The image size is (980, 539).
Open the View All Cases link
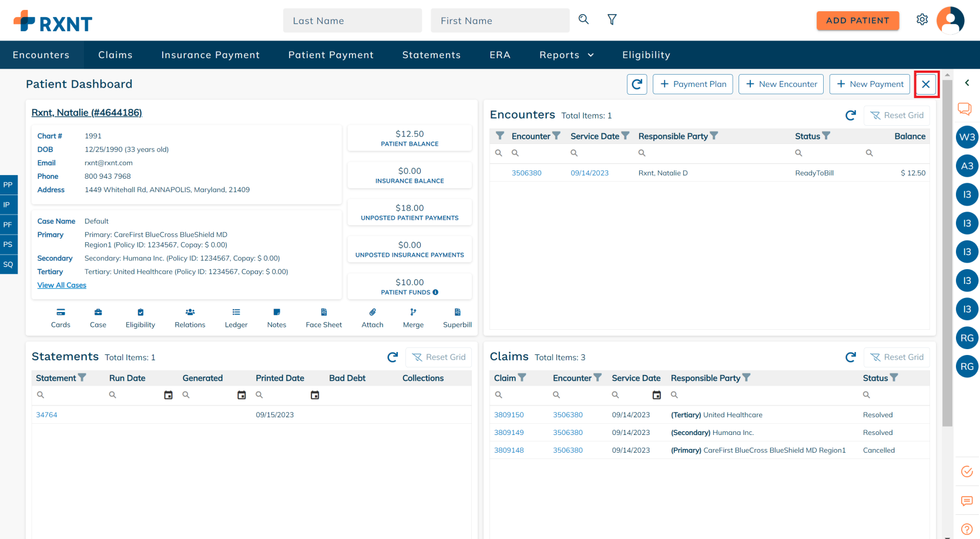point(61,285)
